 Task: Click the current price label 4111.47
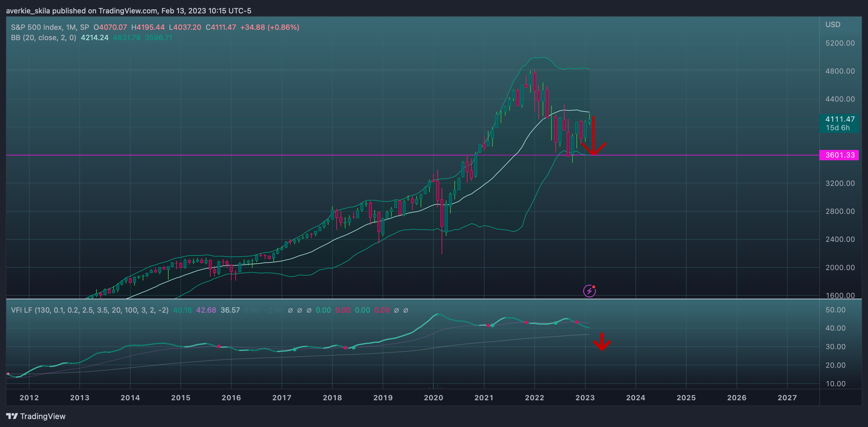[840, 119]
